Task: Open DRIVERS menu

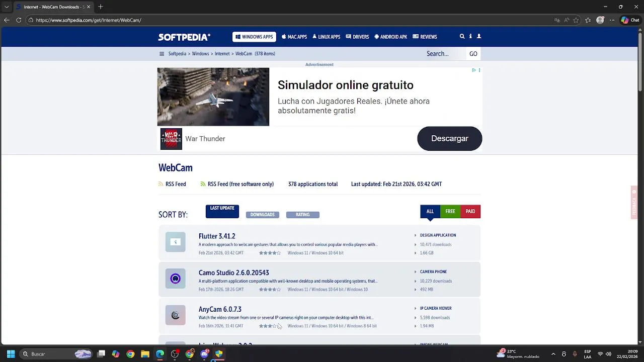Action: [357, 37]
